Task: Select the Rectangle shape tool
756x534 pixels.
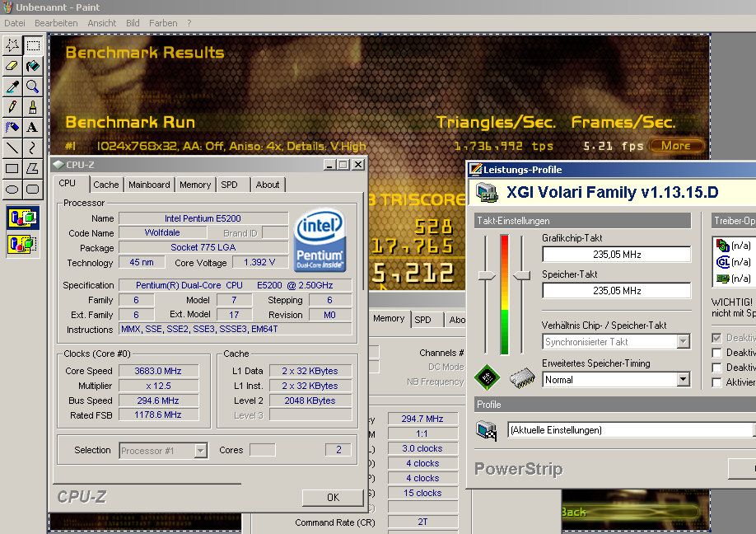Action: pos(12,168)
